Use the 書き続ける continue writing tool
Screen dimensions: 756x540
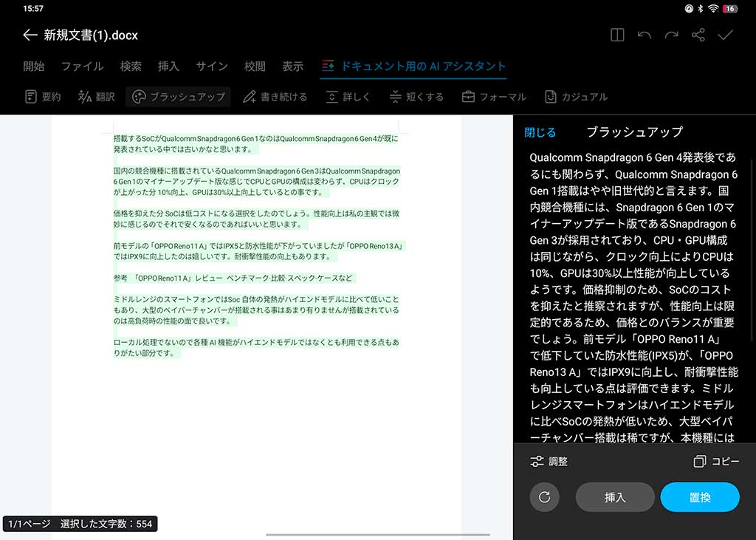click(x=275, y=97)
